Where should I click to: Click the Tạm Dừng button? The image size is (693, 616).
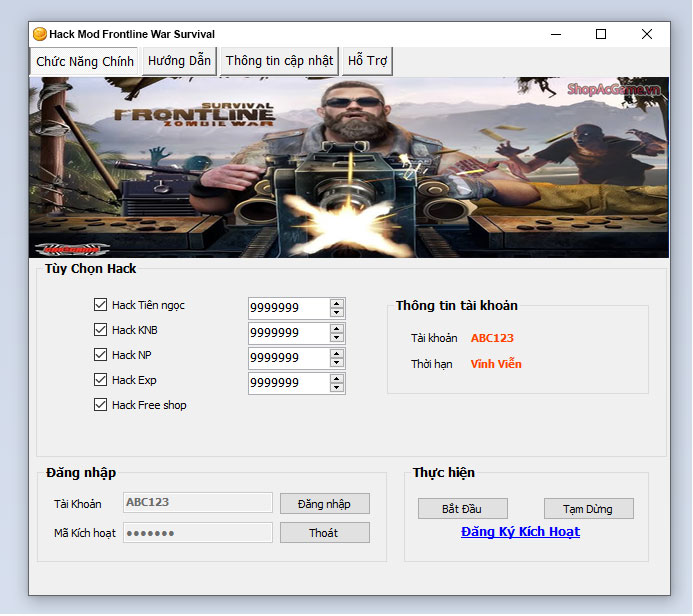click(x=589, y=509)
